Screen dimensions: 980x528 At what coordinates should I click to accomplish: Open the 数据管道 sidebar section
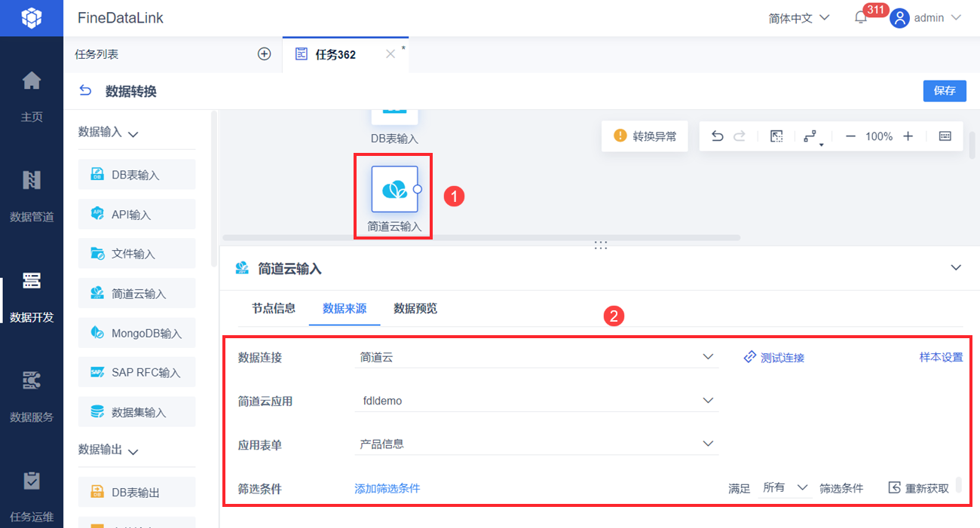(x=32, y=195)
